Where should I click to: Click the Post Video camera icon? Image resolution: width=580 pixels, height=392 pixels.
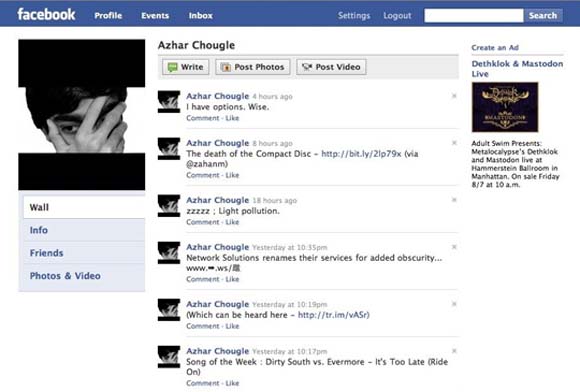pyautogui.click(x=307, y=67)
